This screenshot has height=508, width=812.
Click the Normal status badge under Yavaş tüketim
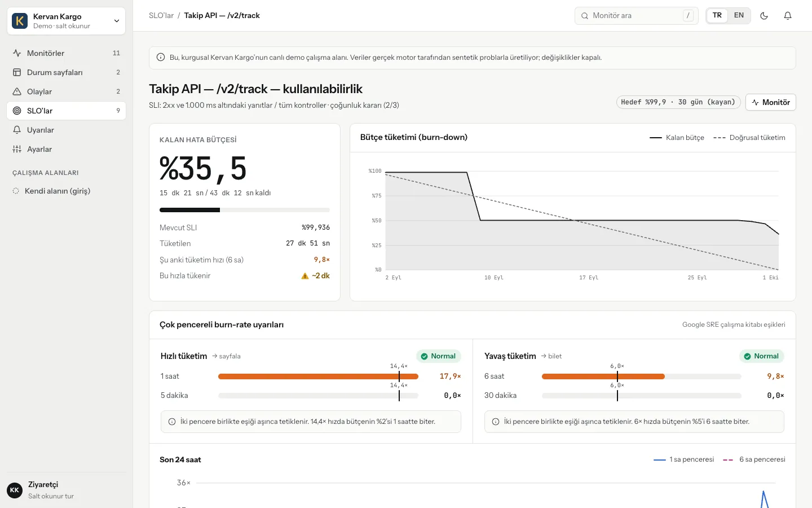tap(762, 356)
